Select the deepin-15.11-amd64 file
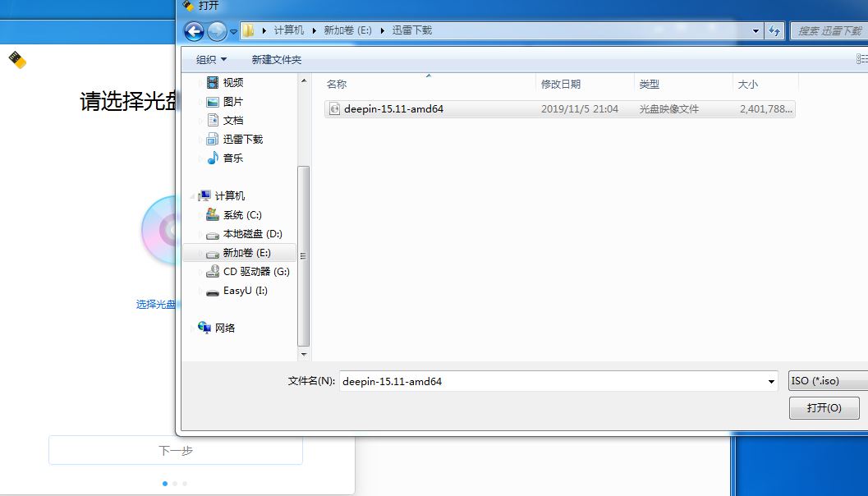 (560, 109)
